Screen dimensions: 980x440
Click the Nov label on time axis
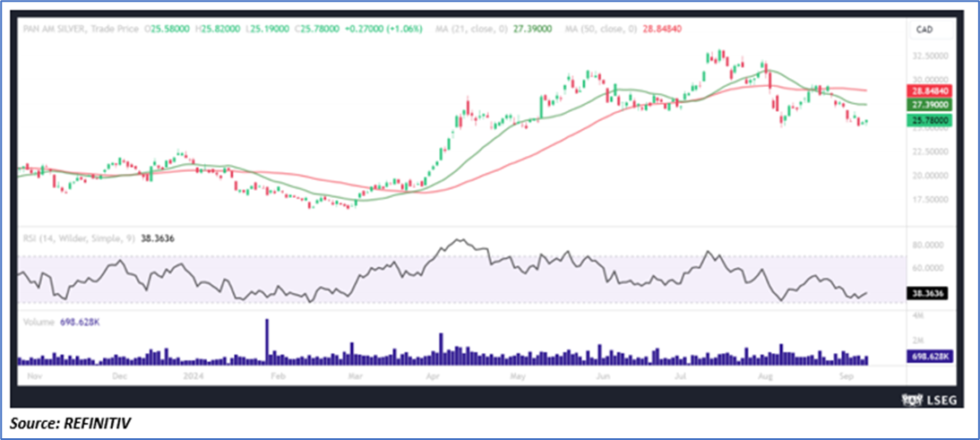click(37, 377)
